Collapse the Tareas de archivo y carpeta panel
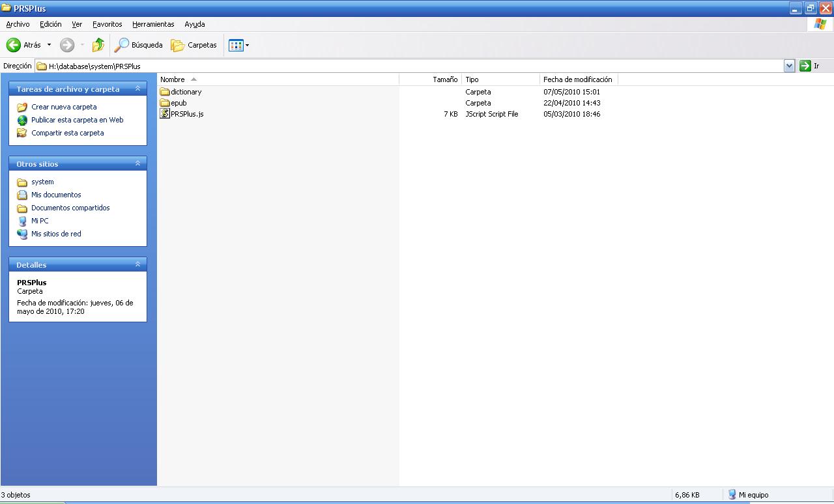 pyautogui.click(x=137, y=89)
